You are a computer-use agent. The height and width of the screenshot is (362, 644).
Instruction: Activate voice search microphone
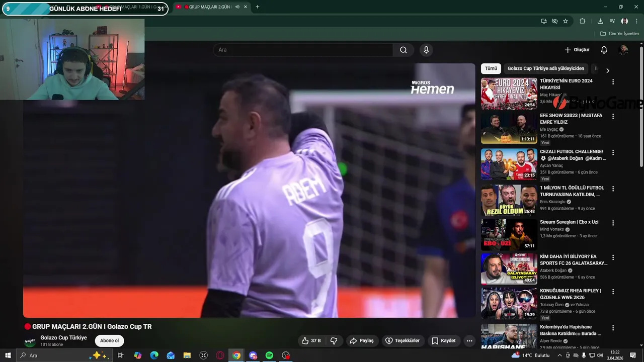(426, 50)
